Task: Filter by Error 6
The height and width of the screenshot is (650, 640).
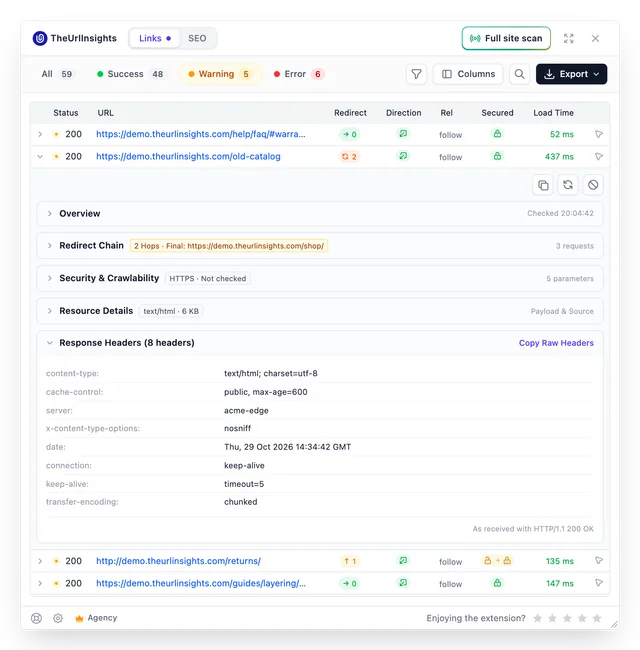Action: [299, 74]
